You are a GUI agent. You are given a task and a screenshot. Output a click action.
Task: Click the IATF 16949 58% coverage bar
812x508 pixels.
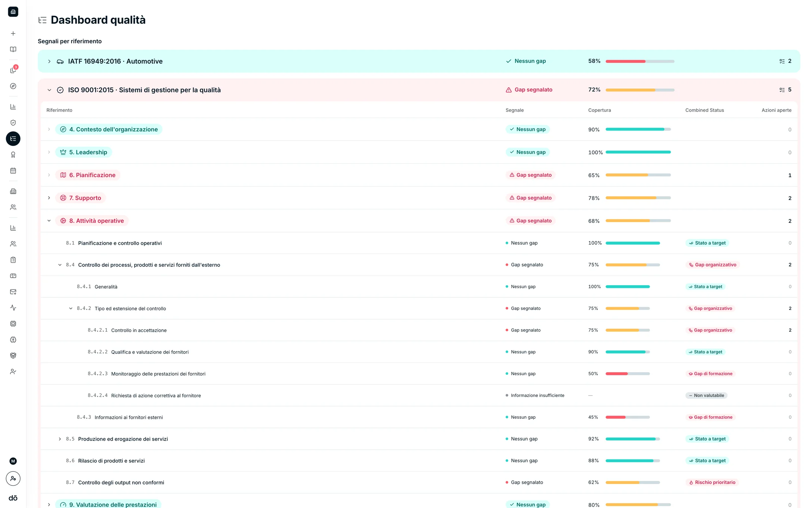[x=640, y=61]
